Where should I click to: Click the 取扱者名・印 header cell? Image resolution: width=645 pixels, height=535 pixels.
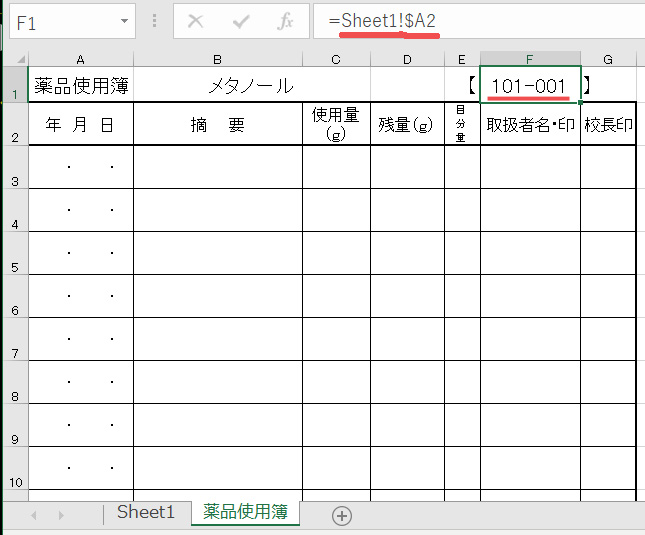pyautogui.click(x=529, y=124)
